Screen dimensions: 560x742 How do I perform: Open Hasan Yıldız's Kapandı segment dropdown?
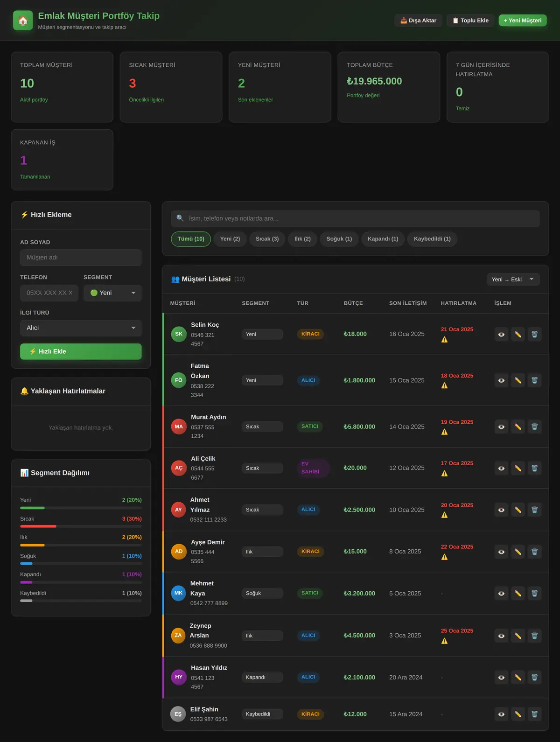pos(262,677)
